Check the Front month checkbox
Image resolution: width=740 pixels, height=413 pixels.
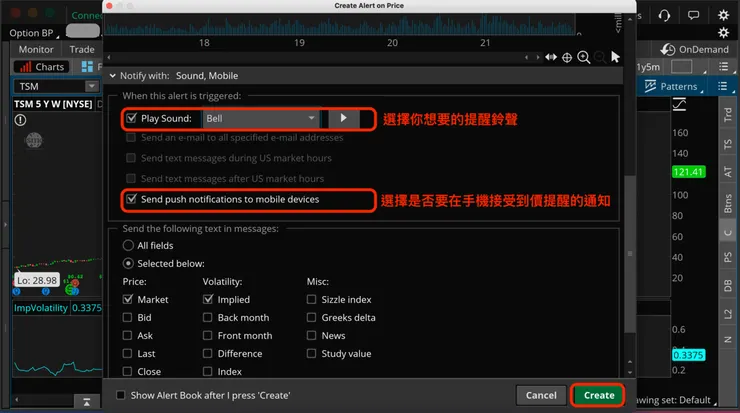pyautogui.click(x=208, y=335)
